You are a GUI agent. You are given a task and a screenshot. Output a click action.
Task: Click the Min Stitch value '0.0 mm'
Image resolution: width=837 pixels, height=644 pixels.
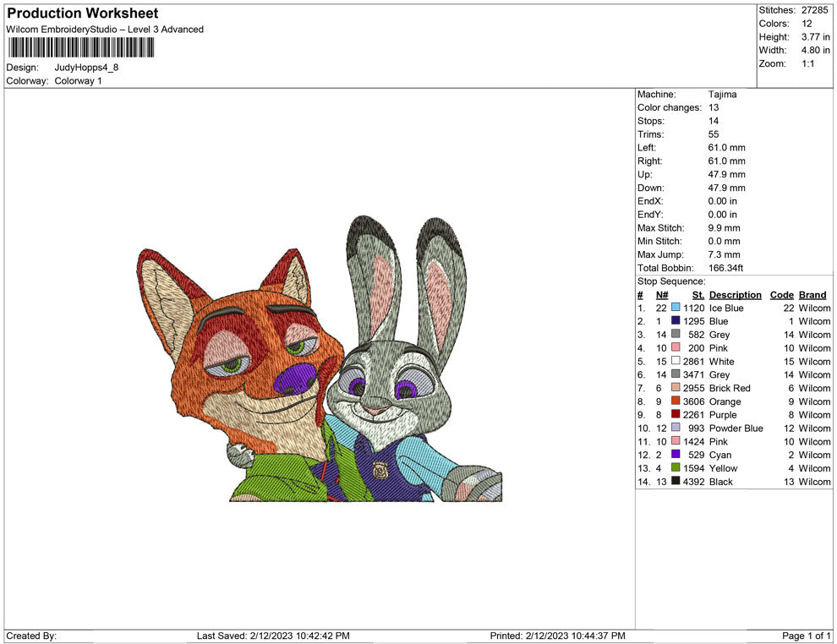click(724, 241)
